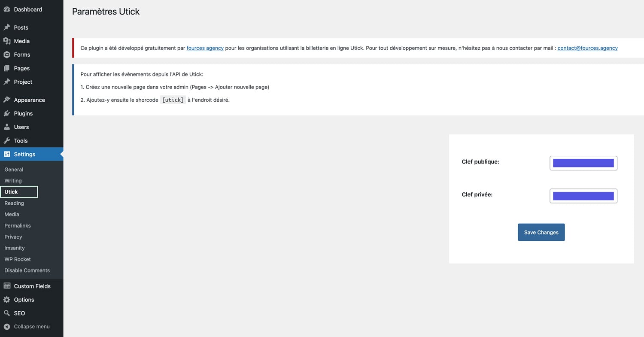Click the Users person icon
This screenshot has width=644, height=337.
point(7,127)
